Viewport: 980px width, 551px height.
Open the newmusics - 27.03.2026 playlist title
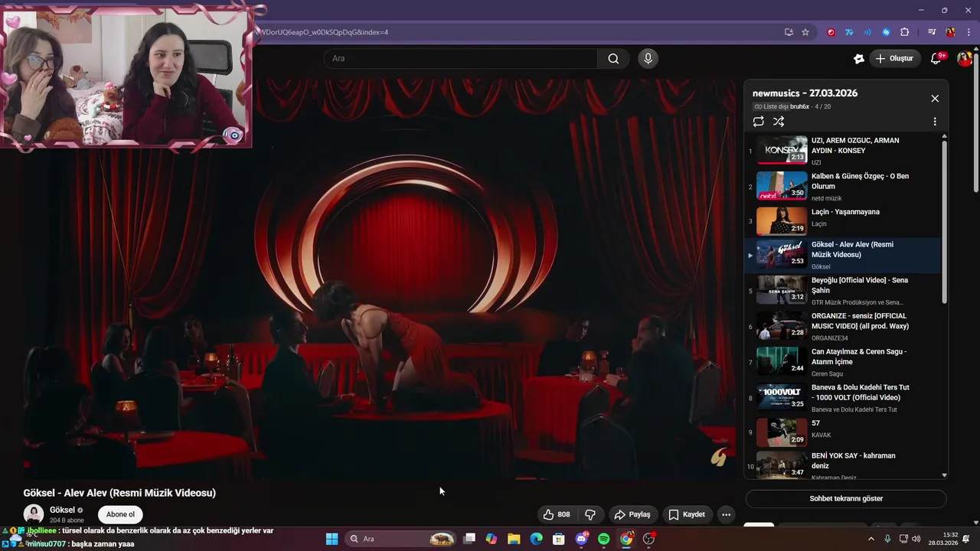point(805,93)
